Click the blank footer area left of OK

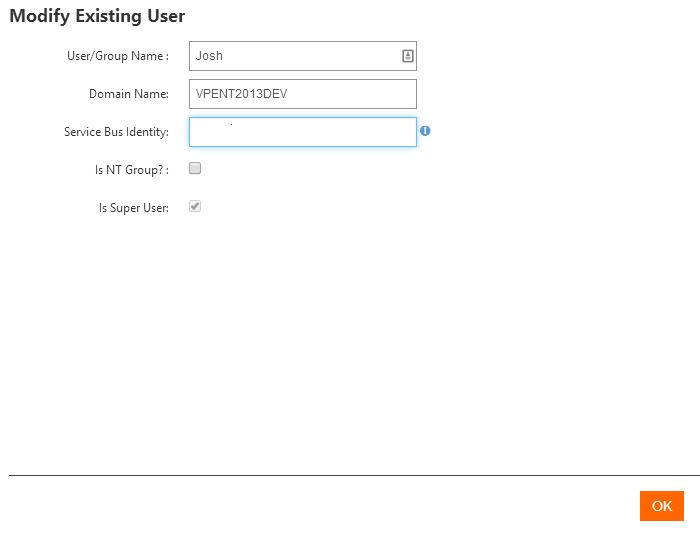tap(320, 506)
